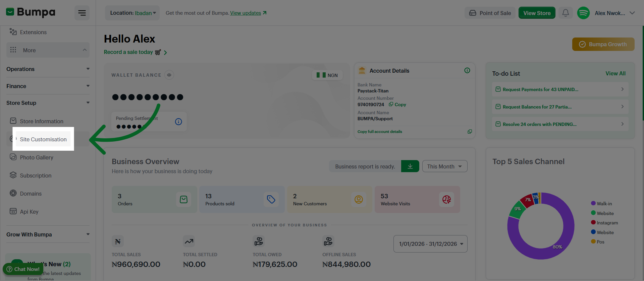Screen dimensions: 644x281
Task: Click the Extensions sidebar icon
Action: pos(13,32)
